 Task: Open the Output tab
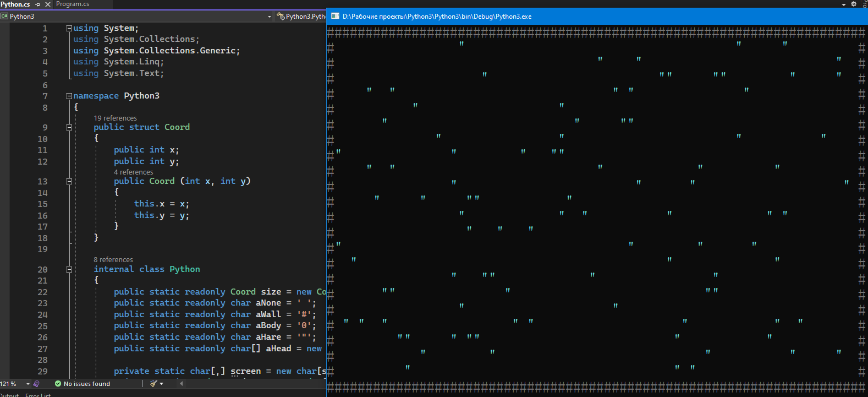[x=9, y=395]
